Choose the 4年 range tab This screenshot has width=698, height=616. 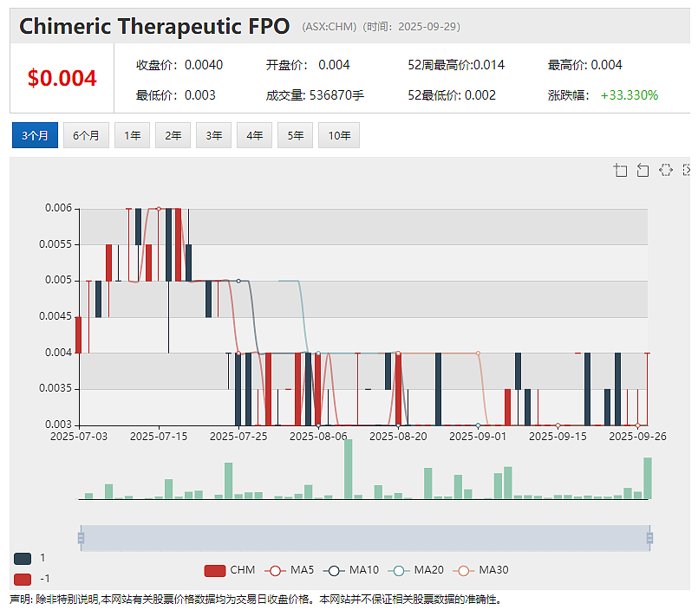pos(254,135)
